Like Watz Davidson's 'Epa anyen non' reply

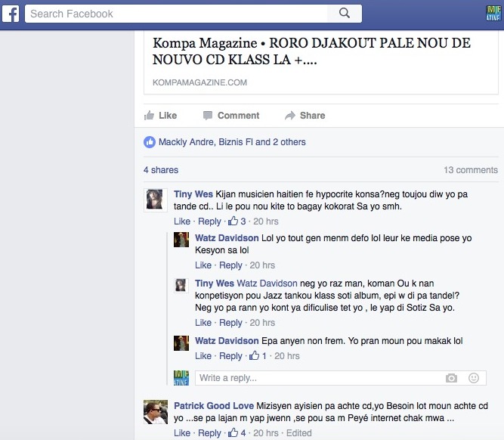click(203, 356)
